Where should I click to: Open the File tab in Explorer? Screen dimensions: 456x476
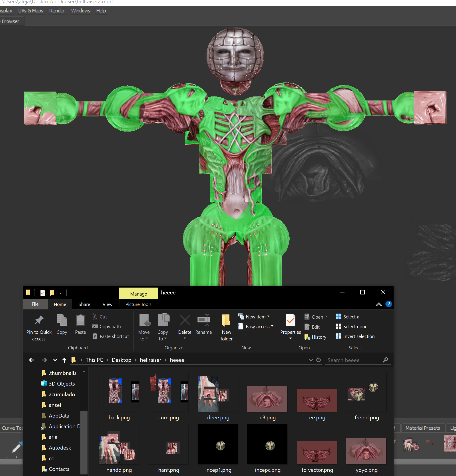pyautogui.click(x=35, y=304)
